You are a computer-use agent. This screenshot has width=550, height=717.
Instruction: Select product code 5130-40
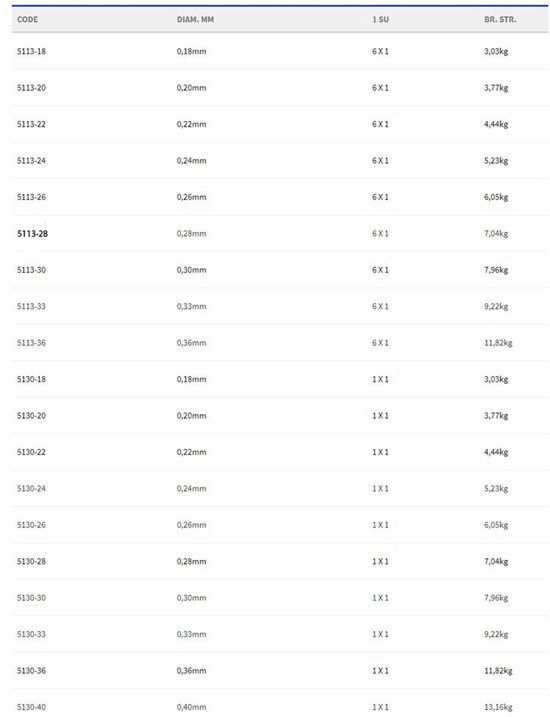(32, 707)
